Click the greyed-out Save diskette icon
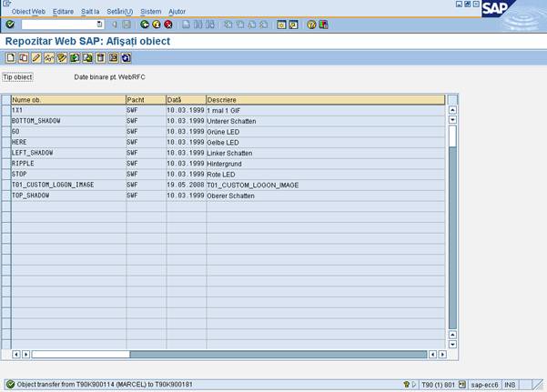Viewport: 547px width, 392px height. (x=127, y=25)
